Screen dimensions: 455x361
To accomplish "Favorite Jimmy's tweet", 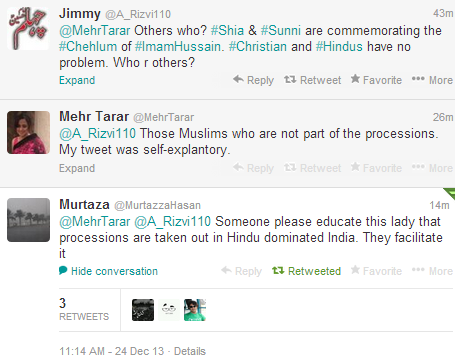I will click(x=376, y=80).
